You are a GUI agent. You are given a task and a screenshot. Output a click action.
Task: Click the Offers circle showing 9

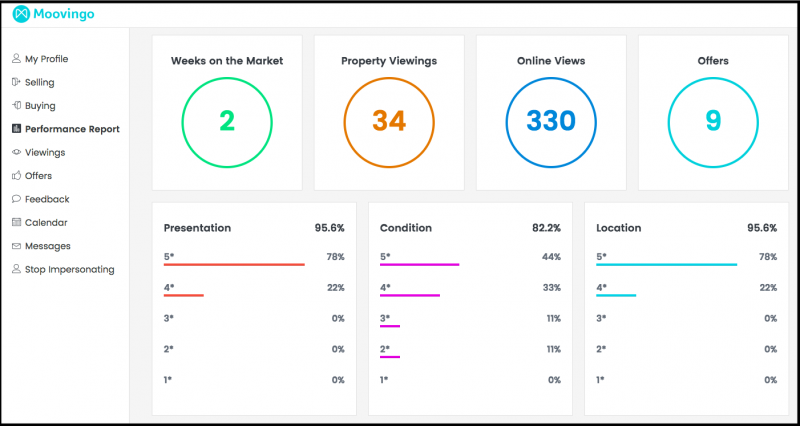713,122
